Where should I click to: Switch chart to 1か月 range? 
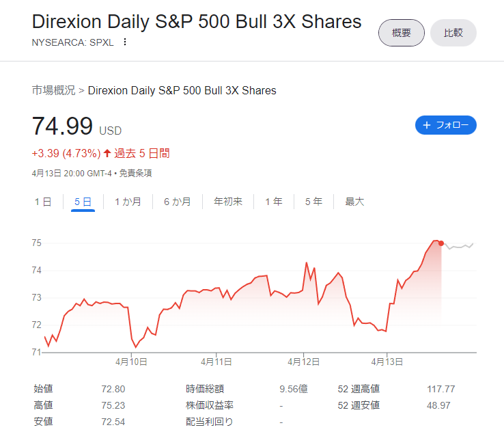point(128,202)
